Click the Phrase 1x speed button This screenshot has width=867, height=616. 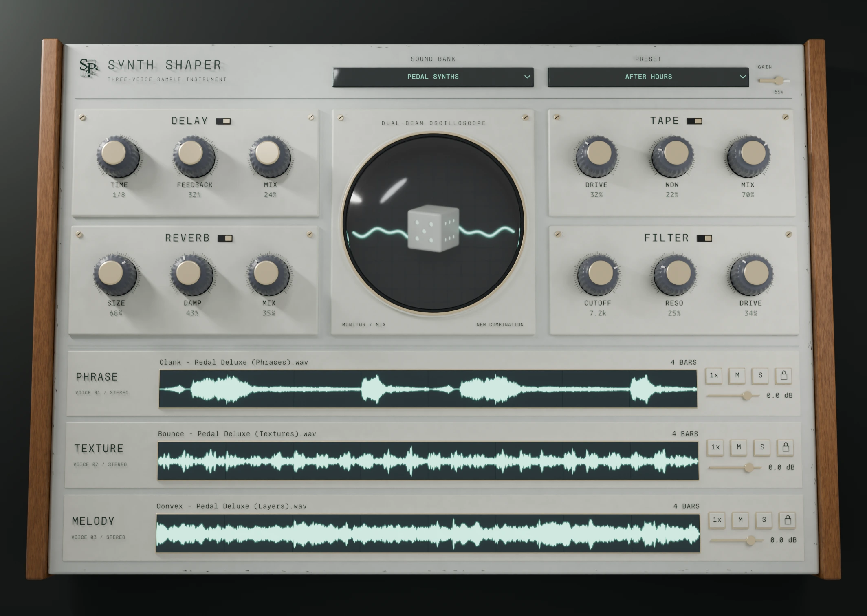[x=714, y=376]
